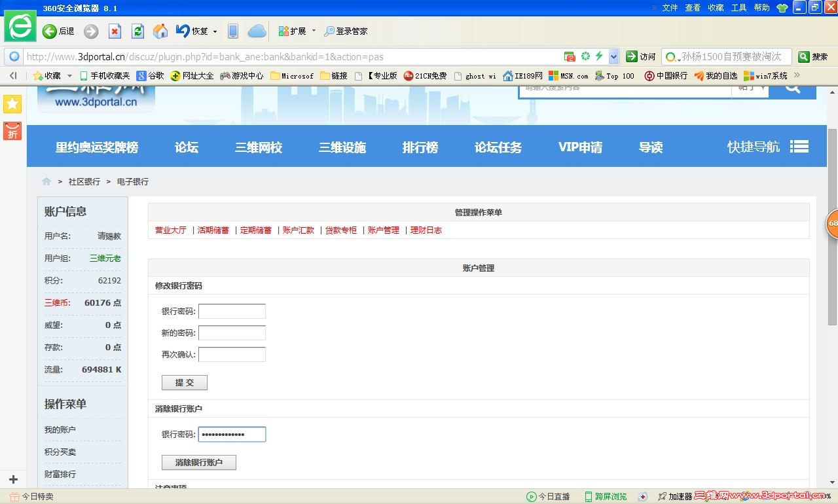This screenshot has height=504, width=838.
Task: Click the filled 银行密码 field under 消除银行账户
Action: [x=232, y=434]
